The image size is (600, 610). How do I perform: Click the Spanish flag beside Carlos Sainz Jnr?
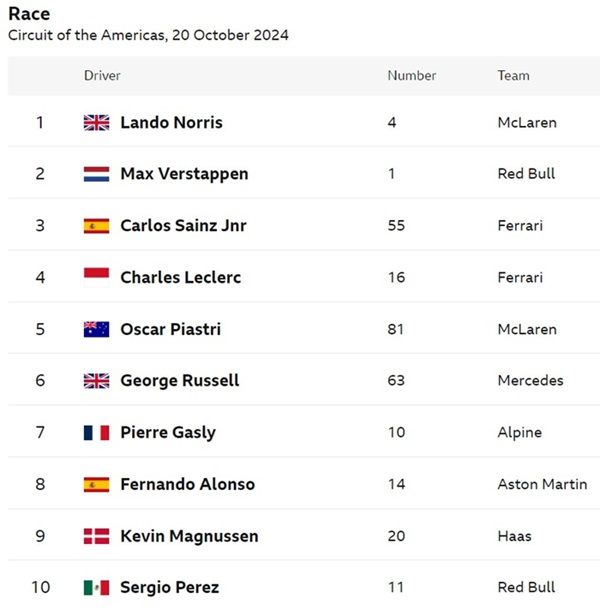(96, 226)
